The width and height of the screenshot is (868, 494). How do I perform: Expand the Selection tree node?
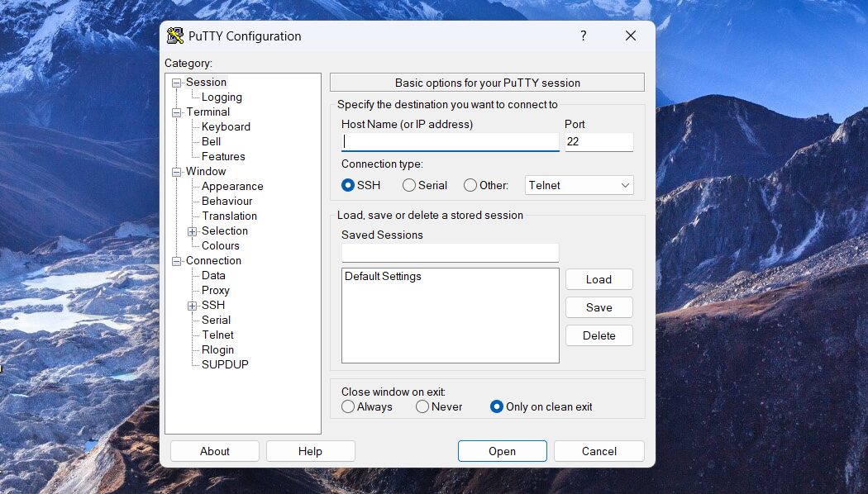pyautogui.click(x=192, y=232)
